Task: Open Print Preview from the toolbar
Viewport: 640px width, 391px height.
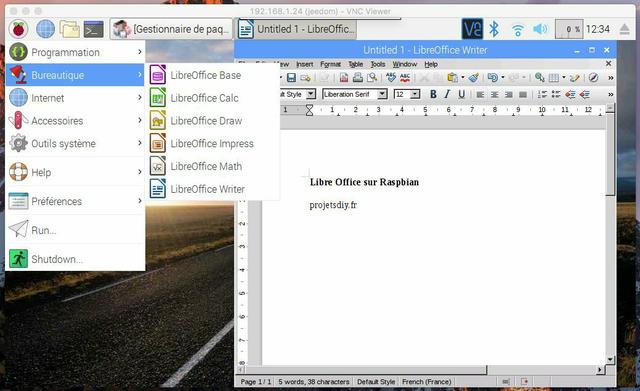Action: (x=372, y=78)
